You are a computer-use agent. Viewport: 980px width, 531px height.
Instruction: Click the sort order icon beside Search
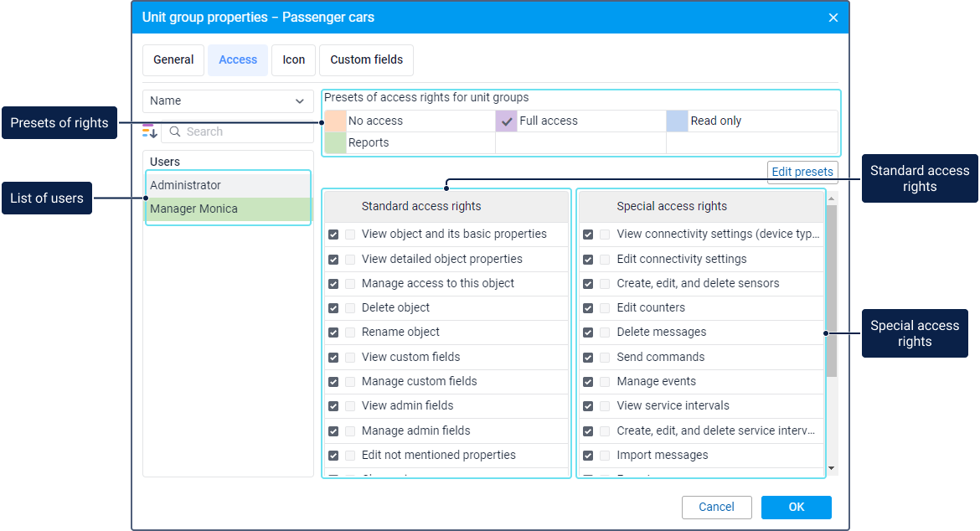[x=150, y=131]
